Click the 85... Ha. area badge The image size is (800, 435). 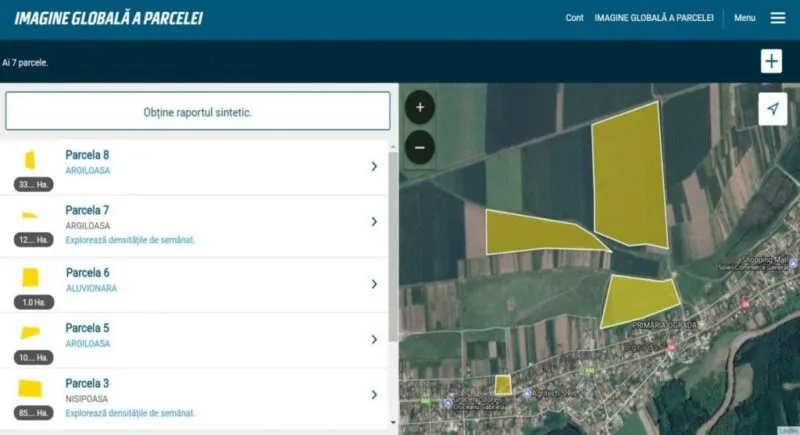[34, 413]
